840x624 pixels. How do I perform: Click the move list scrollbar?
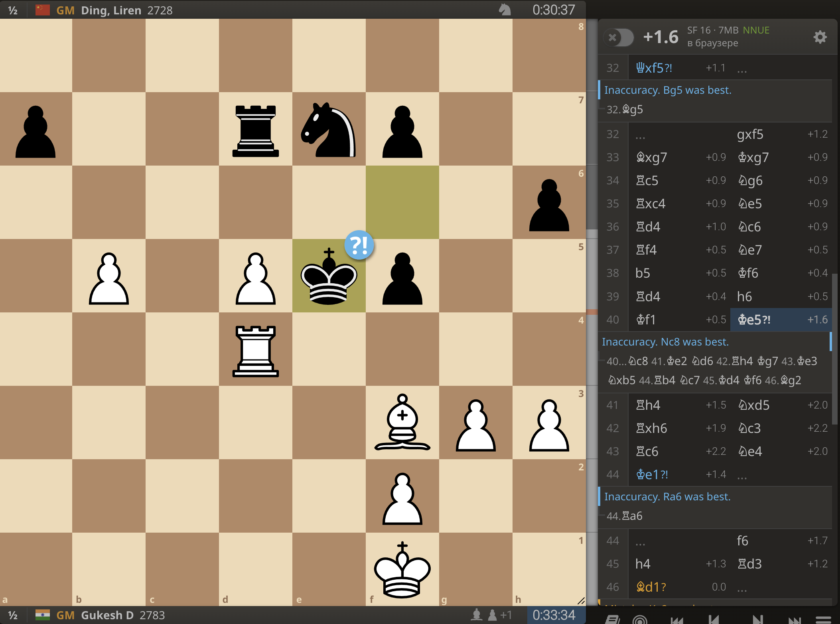click(834, 349)
